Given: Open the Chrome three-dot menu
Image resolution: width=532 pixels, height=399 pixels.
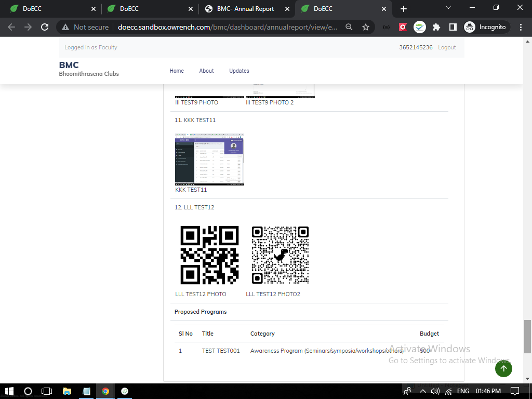Looking at the screenshot, I should (x=521, y=27).
